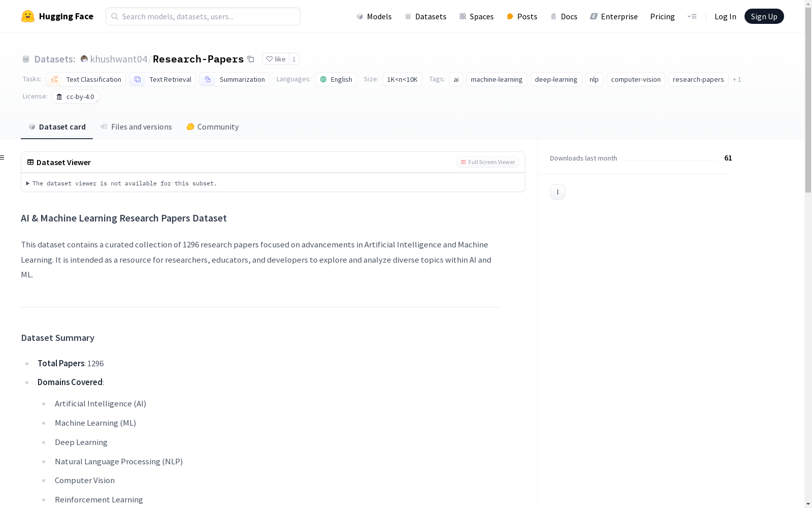
Task: Click the Research-Papers dataset title
Action: click(x=198, y=59)
